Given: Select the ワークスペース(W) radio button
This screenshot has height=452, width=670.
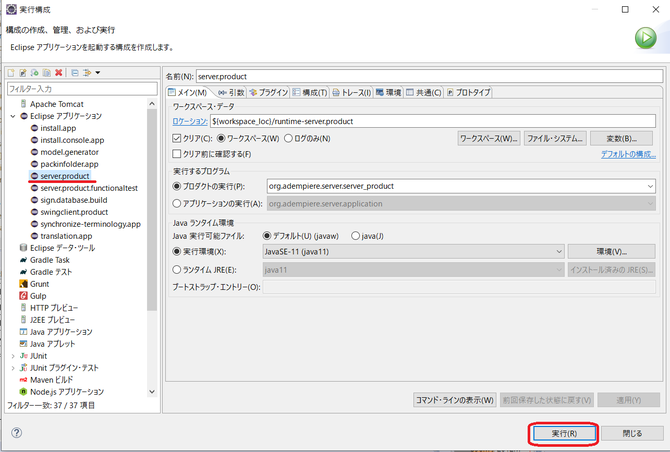Looking at the screenshot, I should 221,138.
